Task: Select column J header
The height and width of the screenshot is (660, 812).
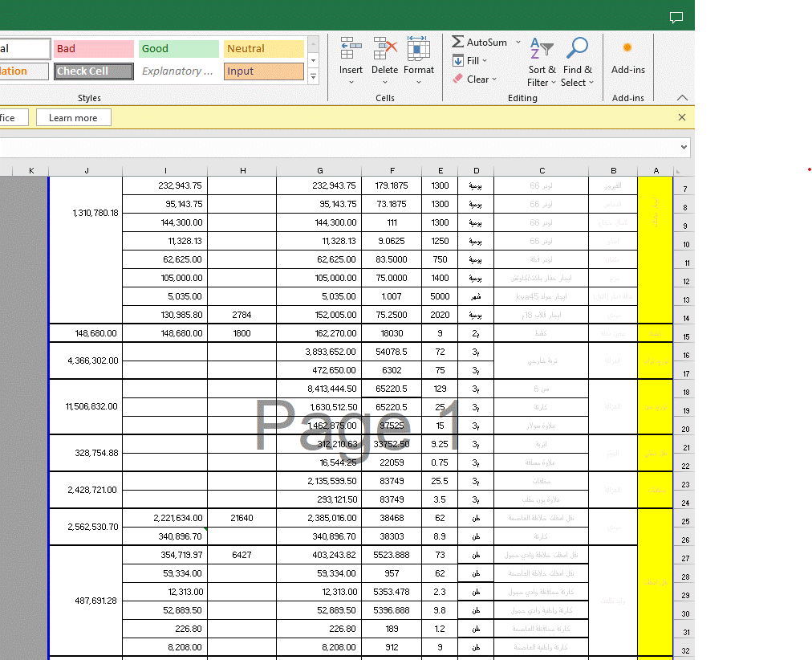Action: tap(86, 170)
